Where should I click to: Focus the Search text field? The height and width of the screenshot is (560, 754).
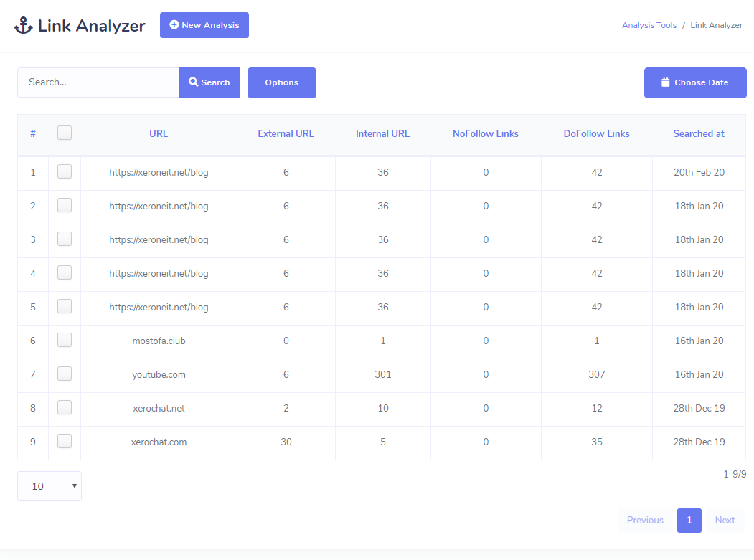click(98, 82)
